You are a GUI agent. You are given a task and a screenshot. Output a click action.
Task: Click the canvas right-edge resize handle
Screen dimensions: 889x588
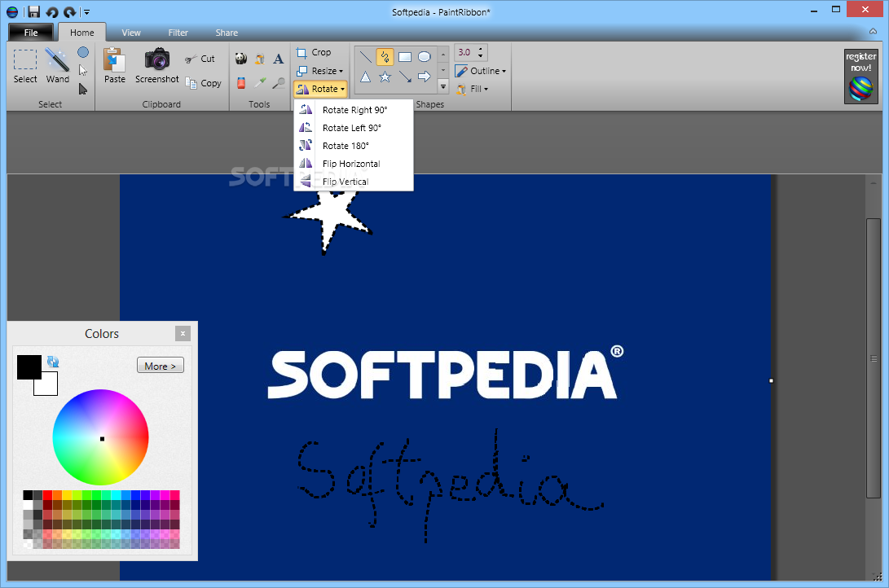pos(771,380)
